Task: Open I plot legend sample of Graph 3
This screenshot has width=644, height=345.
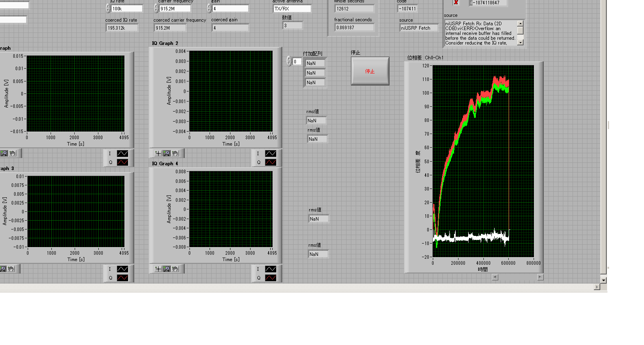Action: [x=122, y=269]
